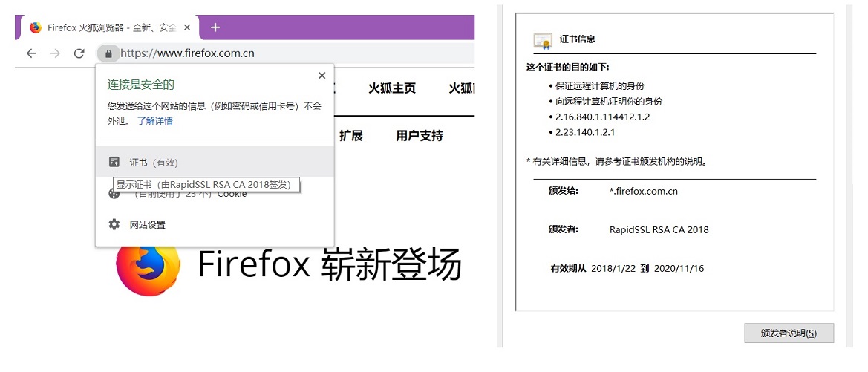The width and height of the screenshot is (868, 372).
Task: Close the Firefox 火狐浏览器 tab
Action: point(187,27)
